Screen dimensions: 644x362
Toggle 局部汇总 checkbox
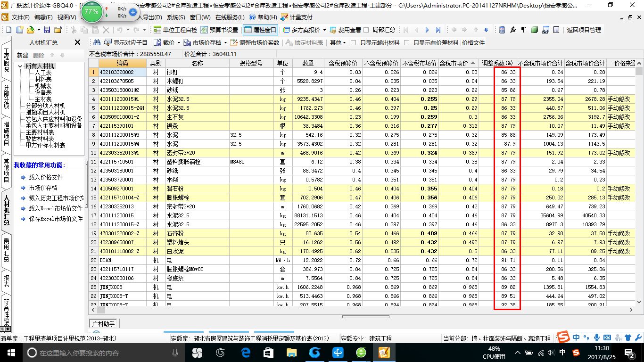click(x=366, y=30)
